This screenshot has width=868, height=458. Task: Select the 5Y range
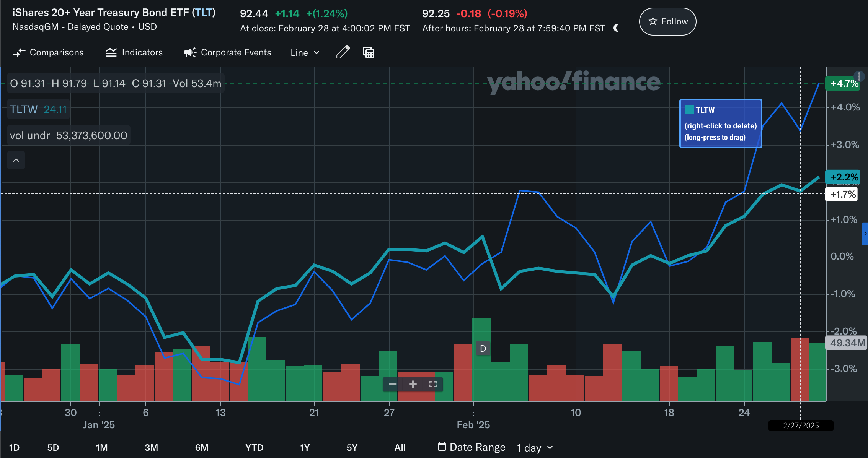352,447
